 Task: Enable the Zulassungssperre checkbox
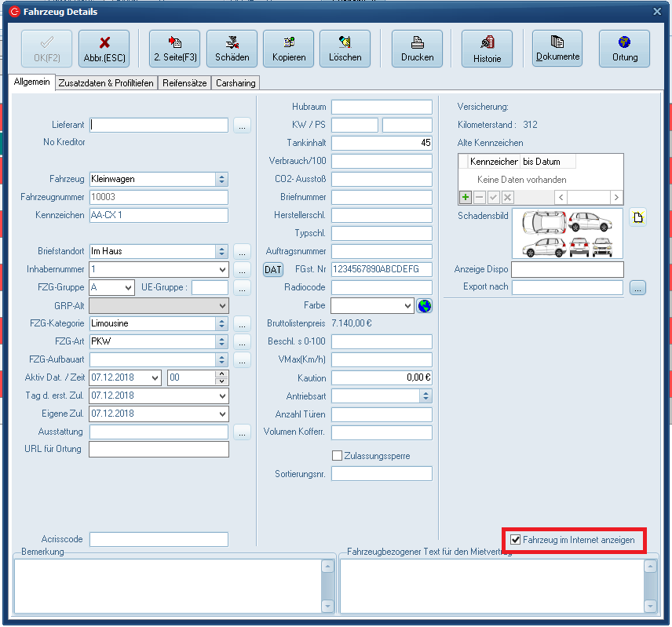point(338,456)
